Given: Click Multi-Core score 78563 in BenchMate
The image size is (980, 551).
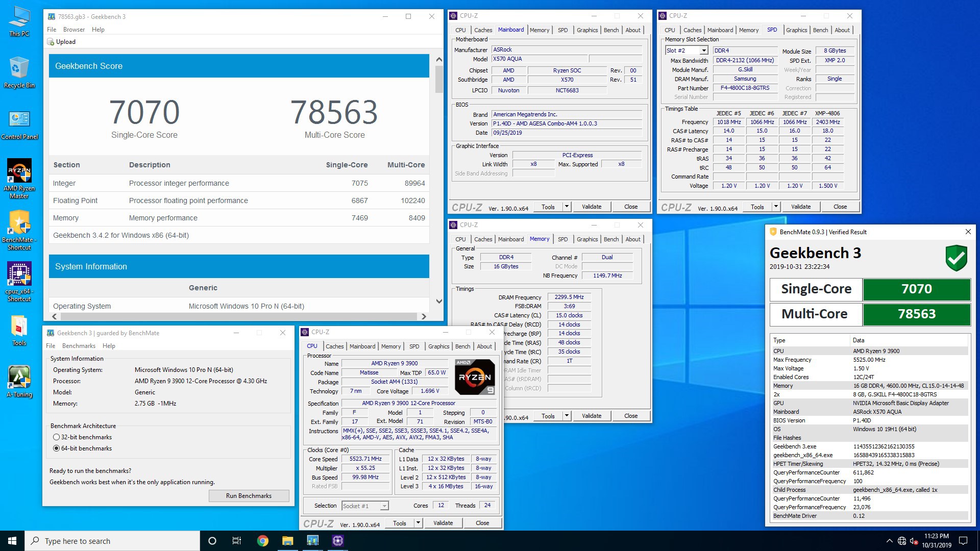Looking at the screenshot, I should pyautogui.click(x=917, y=314).
